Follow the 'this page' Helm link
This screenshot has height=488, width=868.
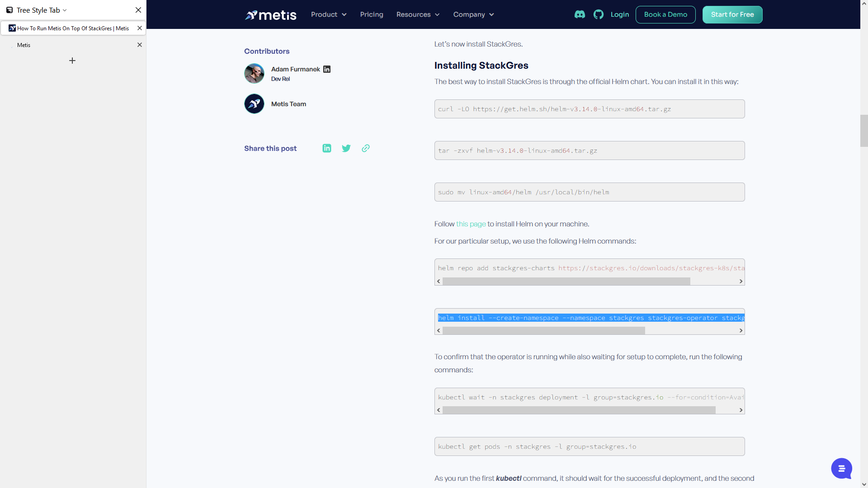click(471, 224)
